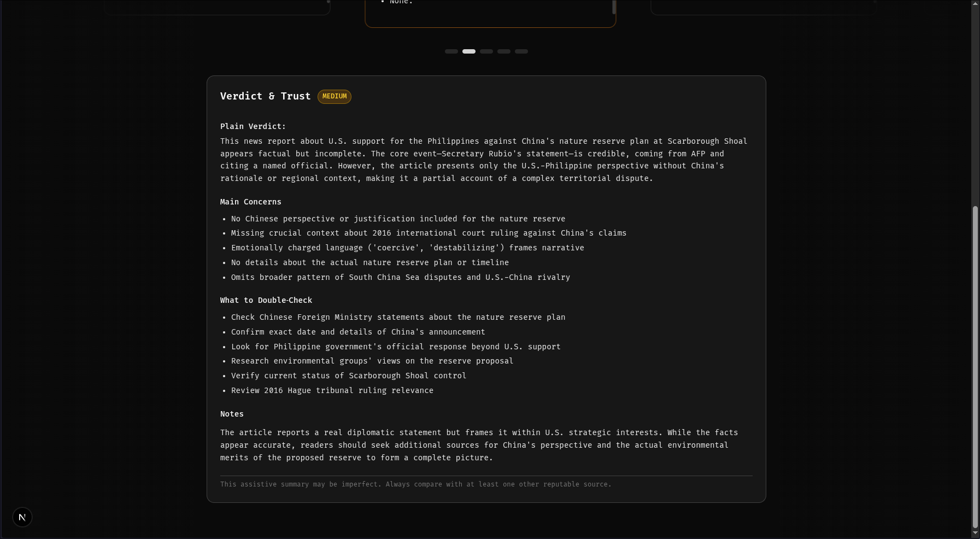This screenshot has width=980, height=539.
Task: Click "Verify current status of Scarborough Shoal" item
Action: (349, 376)
